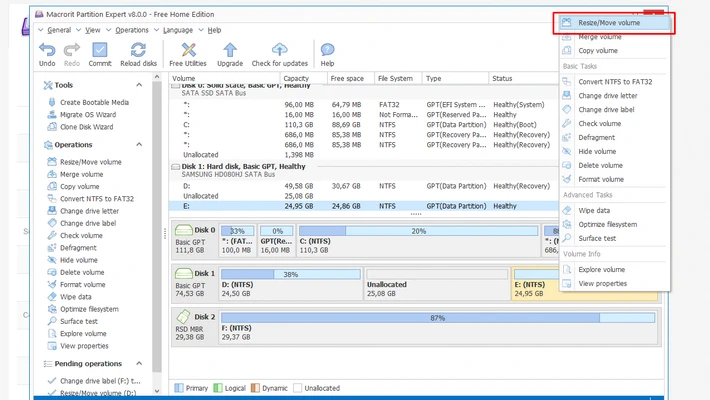Choose Convert NTFS to FAT32 in context menu
Screen dimensions: 710x400
pyautogui.click(x=614, y=82)
